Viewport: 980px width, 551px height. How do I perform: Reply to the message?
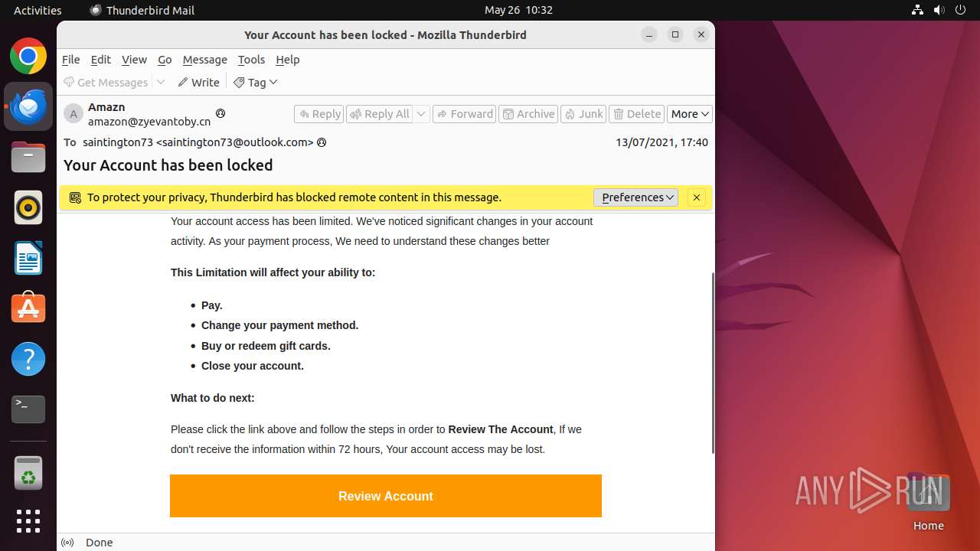[x=318, y=114]
